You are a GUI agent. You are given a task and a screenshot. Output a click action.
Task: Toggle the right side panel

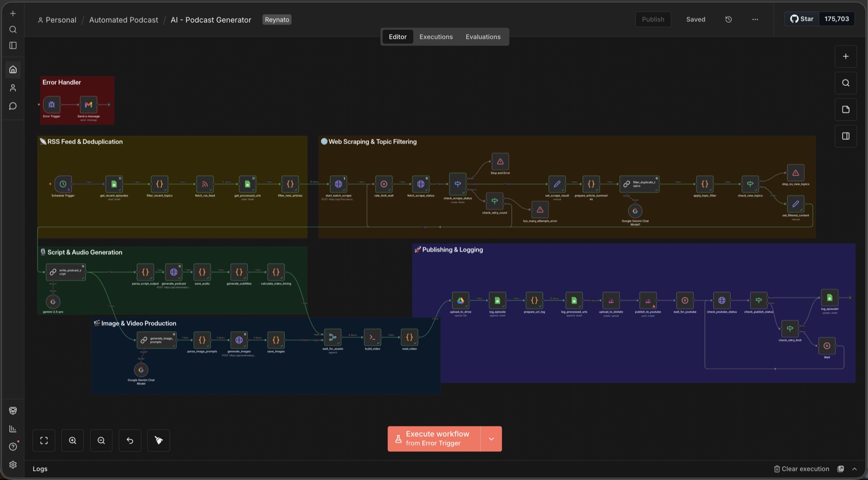[846, 136]
